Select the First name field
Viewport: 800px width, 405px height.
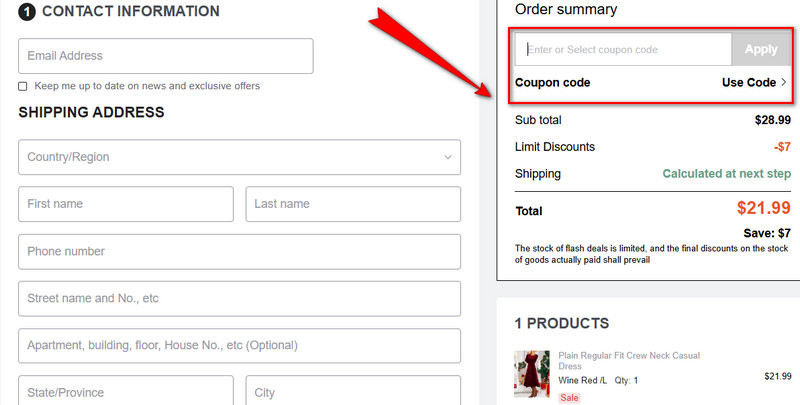(x=126, y=204)
